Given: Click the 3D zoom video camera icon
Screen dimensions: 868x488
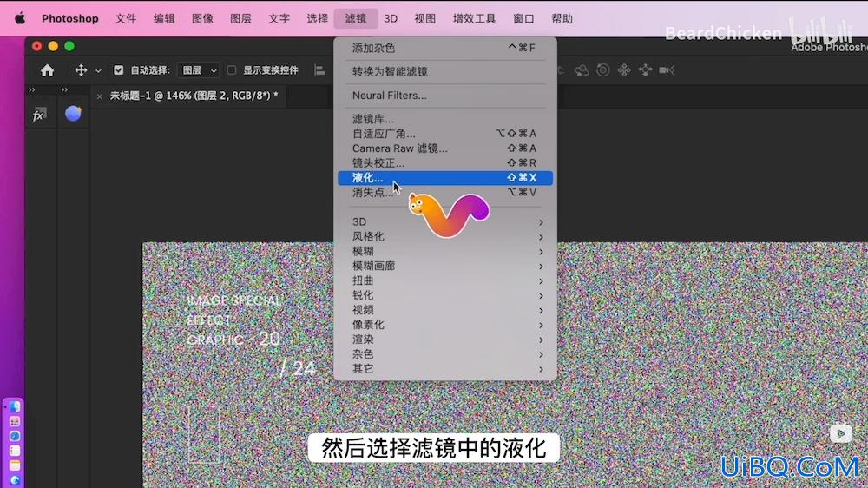Looking at the screenshot, I should click(x=667, y=70).
